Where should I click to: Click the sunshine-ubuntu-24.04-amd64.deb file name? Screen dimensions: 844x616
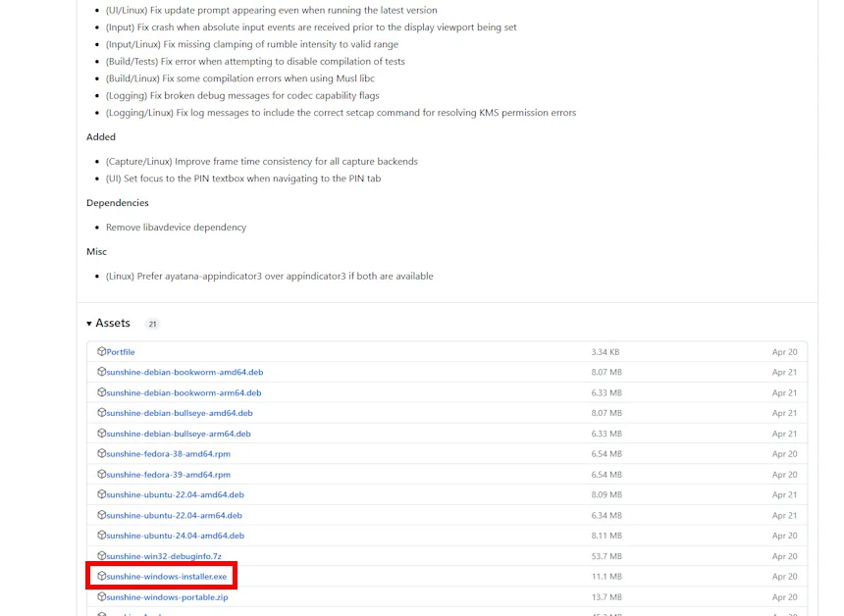(x=175, y=536)
